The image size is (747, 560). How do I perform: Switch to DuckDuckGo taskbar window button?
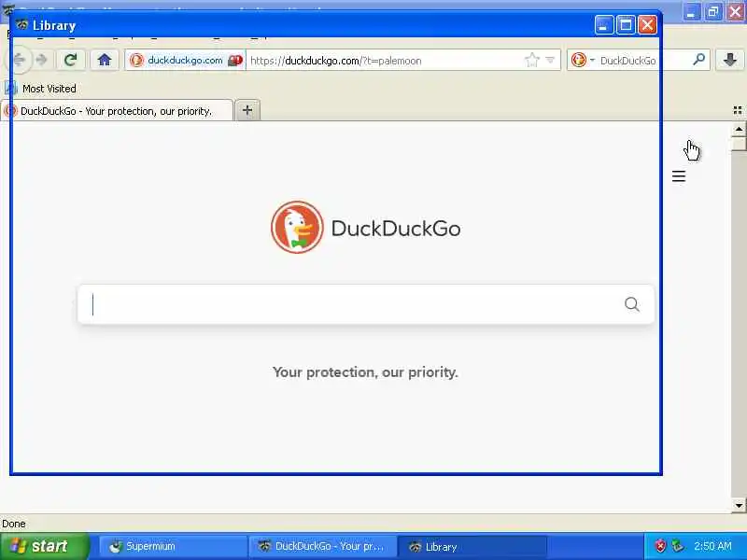322,546
